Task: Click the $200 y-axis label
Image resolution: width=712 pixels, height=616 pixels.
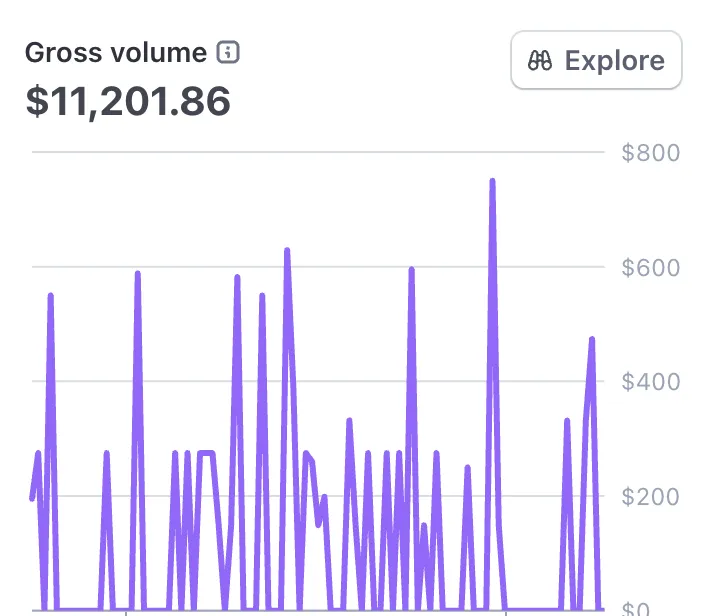Action: (x=650, y=496)
